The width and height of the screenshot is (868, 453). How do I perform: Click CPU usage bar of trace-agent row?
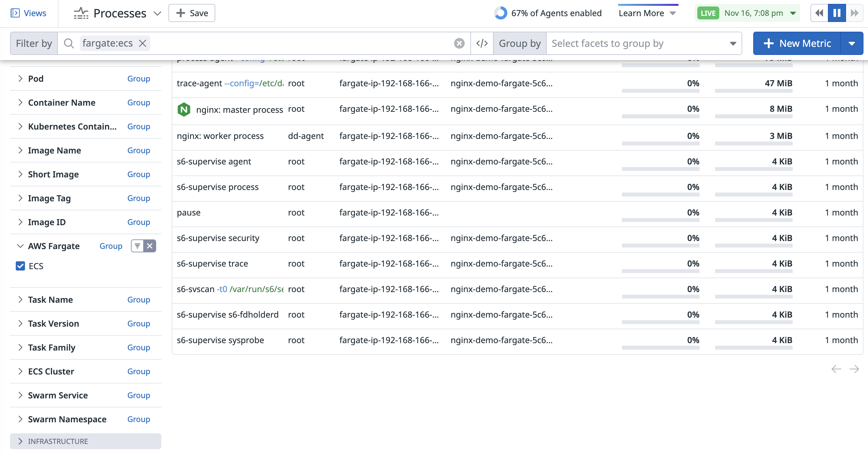[x=660, y=91]
